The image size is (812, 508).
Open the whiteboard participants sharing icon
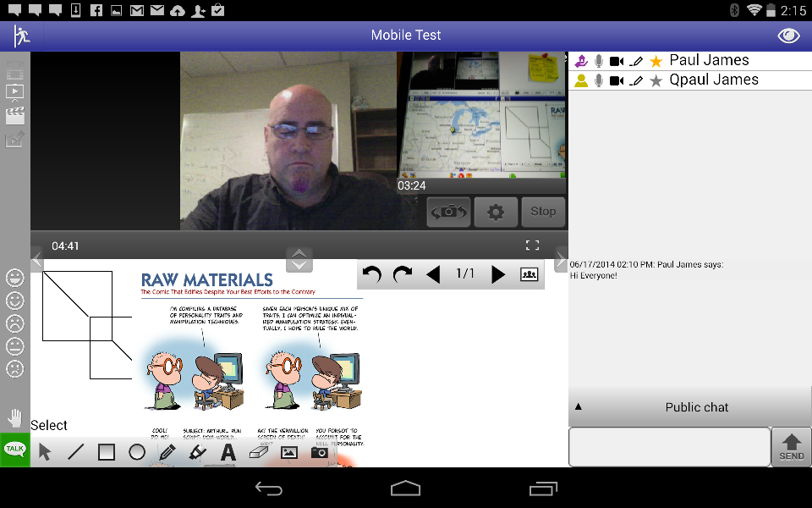tap(529, 274)
